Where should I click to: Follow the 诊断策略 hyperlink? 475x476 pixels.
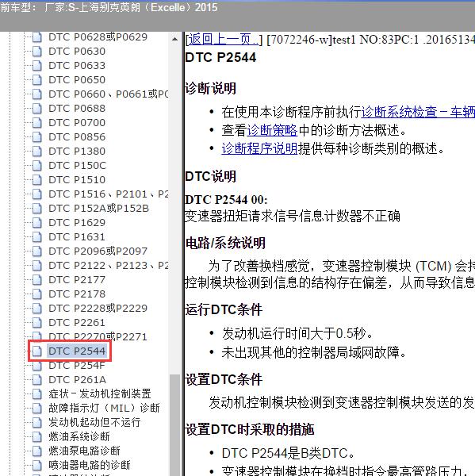pyautogui.click(x=272, y=130)
